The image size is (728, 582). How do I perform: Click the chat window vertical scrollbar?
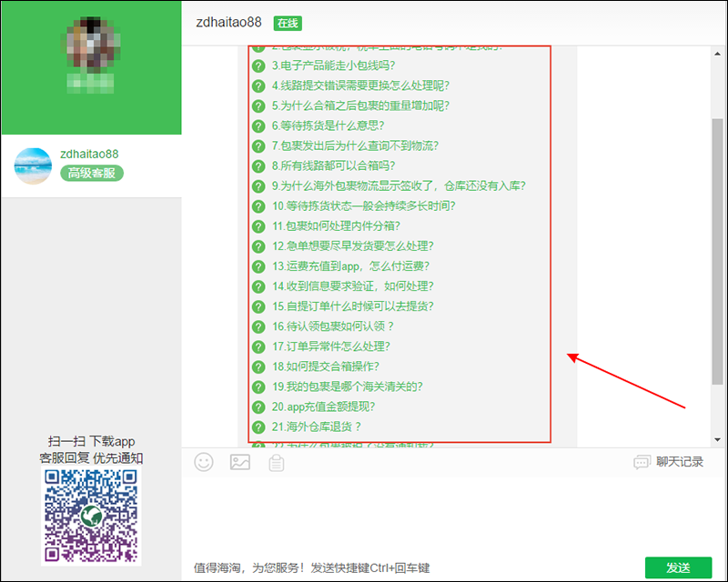coord(717,255)
